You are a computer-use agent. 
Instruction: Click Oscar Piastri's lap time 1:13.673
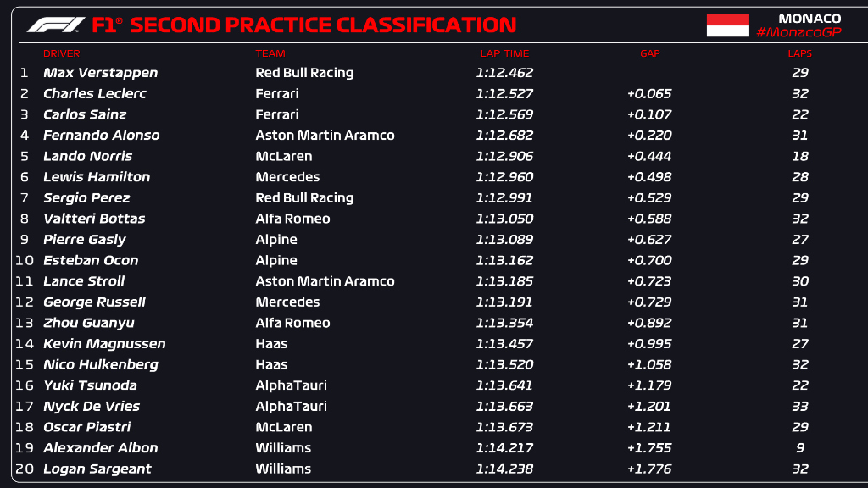pos(505,427)
